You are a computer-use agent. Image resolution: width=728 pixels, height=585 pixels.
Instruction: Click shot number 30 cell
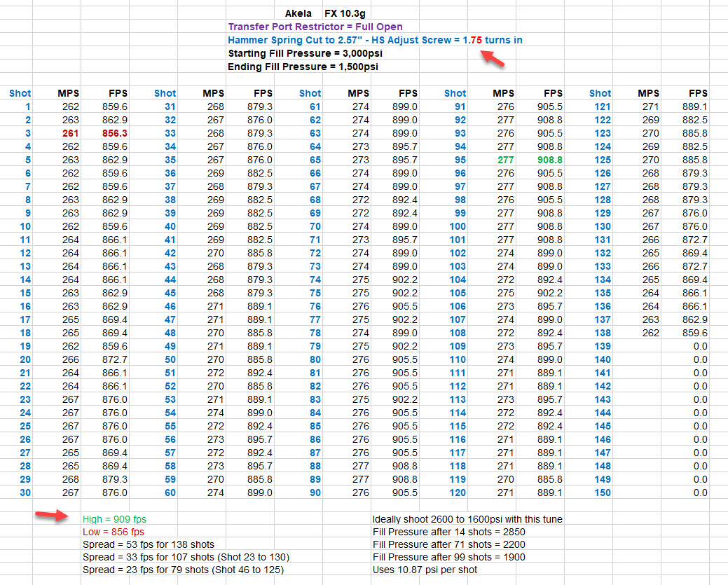click(x=25, y=493)
